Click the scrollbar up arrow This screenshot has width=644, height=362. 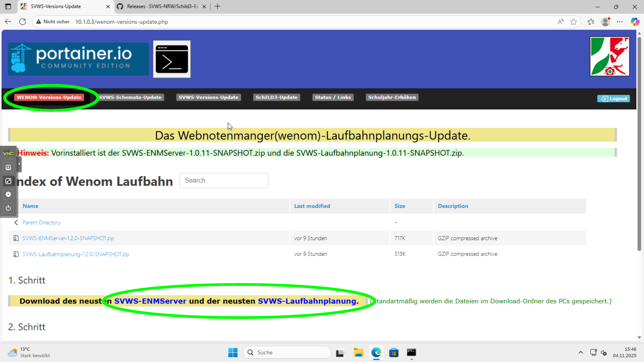(639, 33)
